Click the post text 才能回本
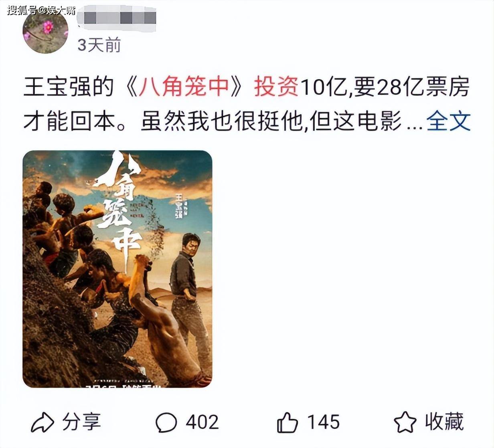The image size is (494, 448). pyautogui.click(x=69, y=121)
